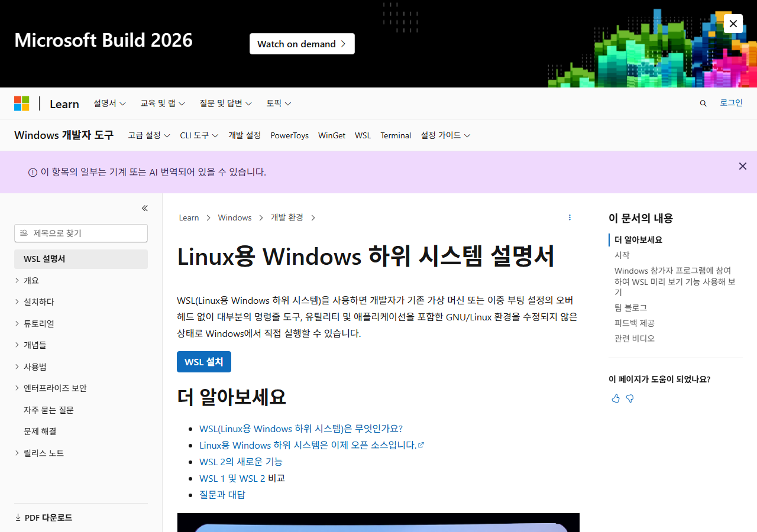
Task: Close the Microsoft Build 2026 banner
Action: (733, 24)
